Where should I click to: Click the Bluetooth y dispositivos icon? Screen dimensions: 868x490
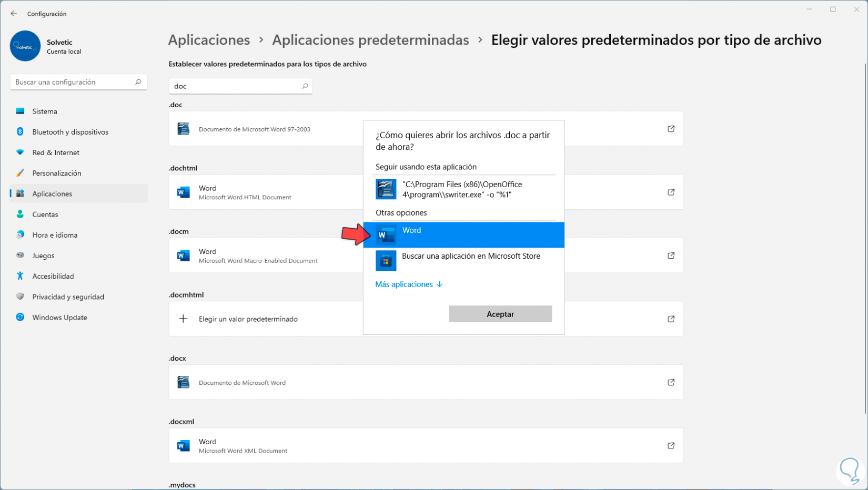[x=20, y=131]
